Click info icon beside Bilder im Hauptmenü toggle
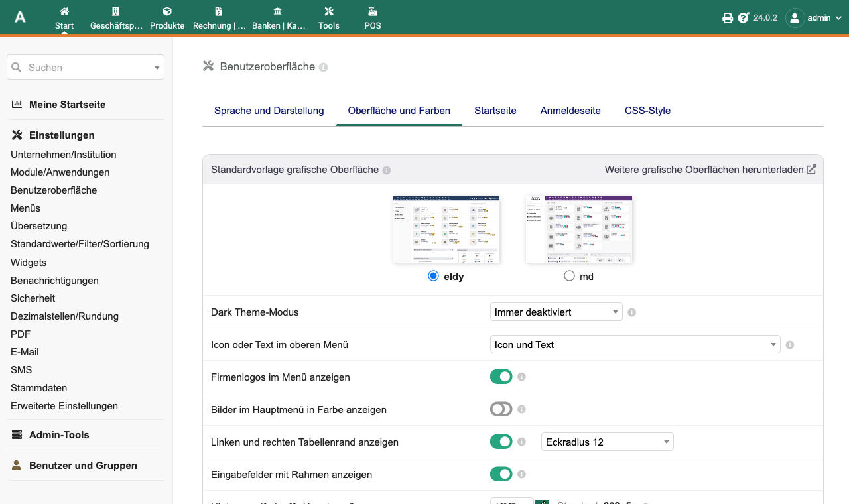 pos(521,410)
